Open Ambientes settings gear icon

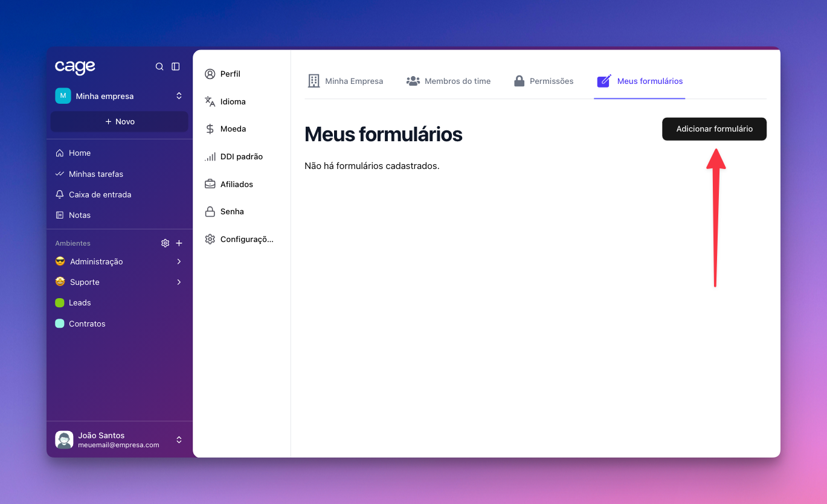(x=165, y=243)
